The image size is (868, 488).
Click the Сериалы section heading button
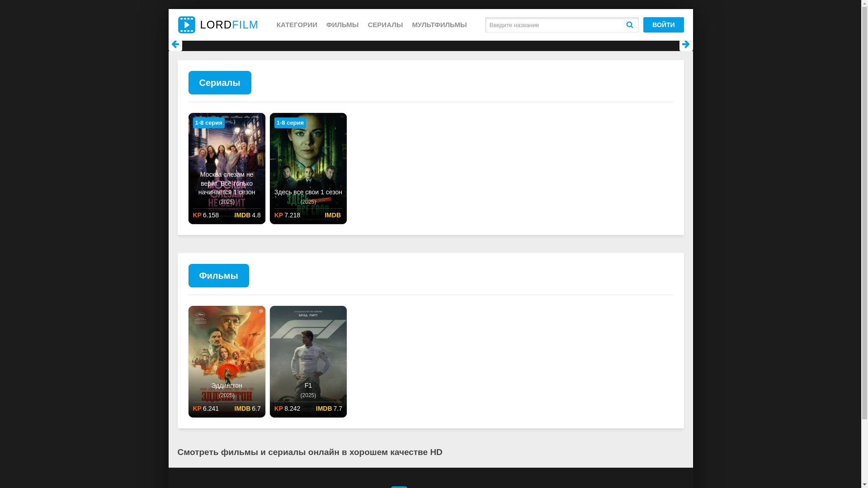220,83
